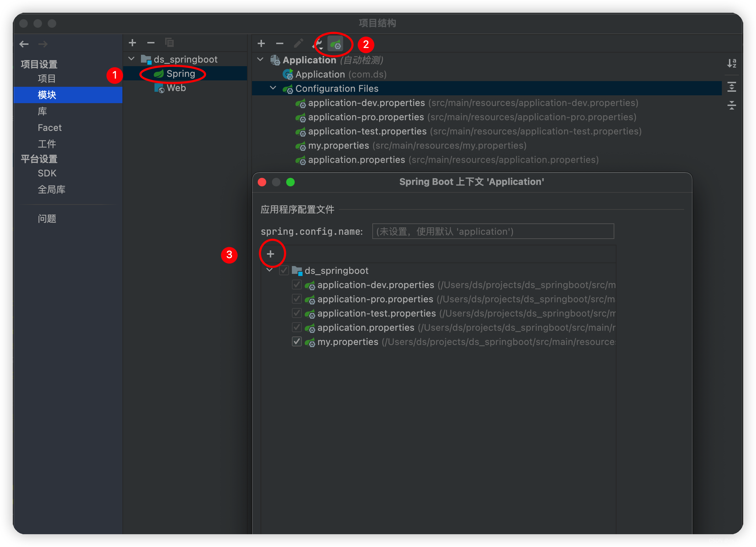Open wrench settings dropdown in Spring toolbar
Image resolution: width=756 pixels, height=547 pixels.
(x=318, y=44)
